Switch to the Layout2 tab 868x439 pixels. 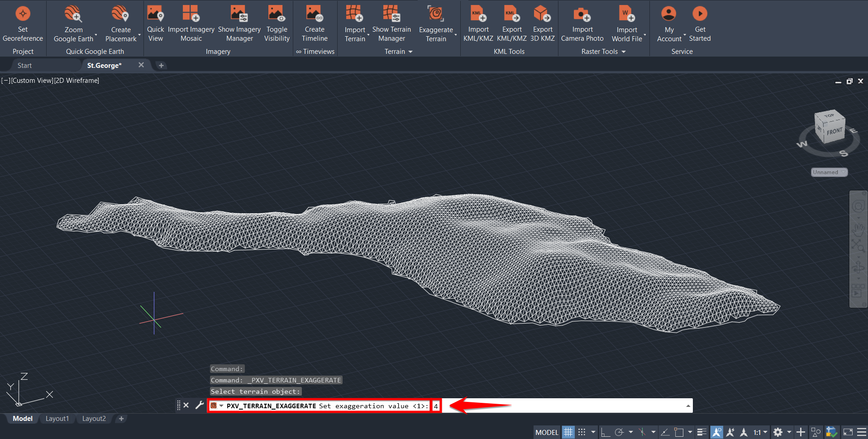94,419
